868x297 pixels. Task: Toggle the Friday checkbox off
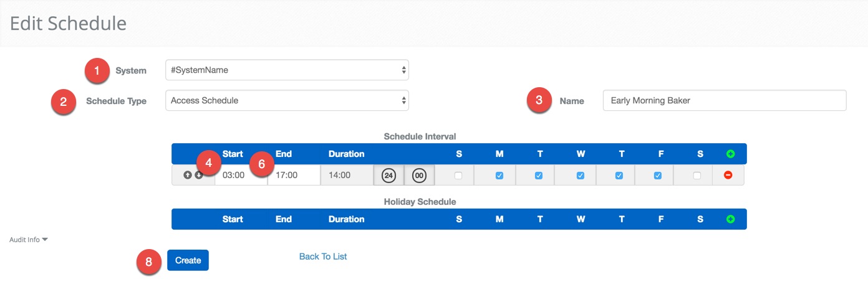pos(658,176)
